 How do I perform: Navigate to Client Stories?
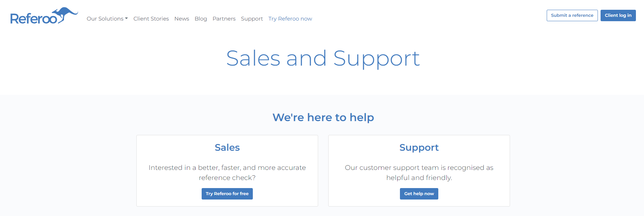click(x=151, y=19)
